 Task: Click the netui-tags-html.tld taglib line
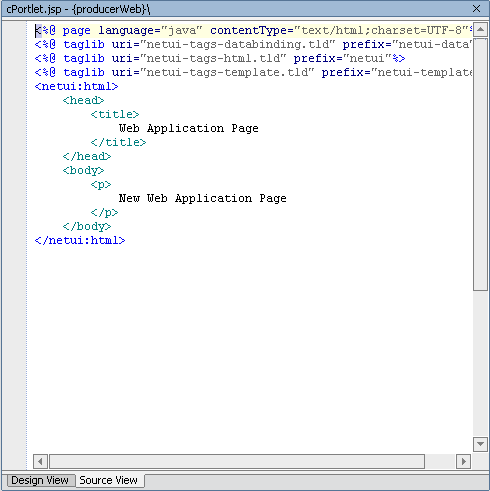point(220,58)
